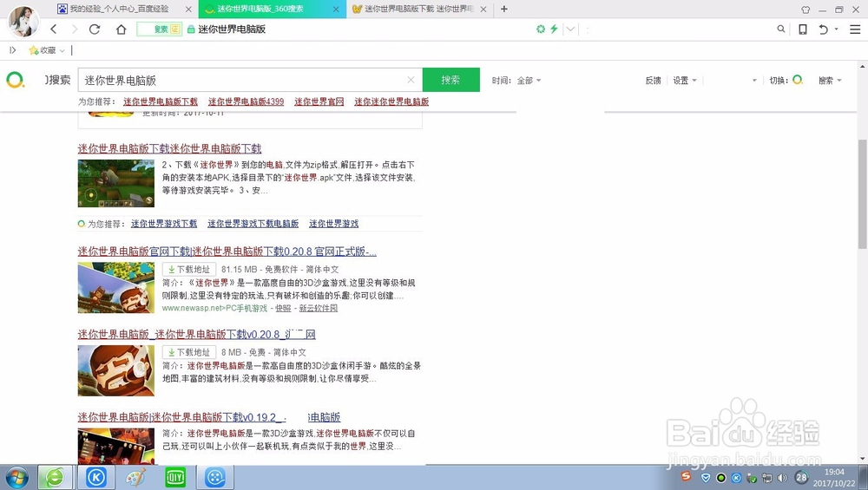Screen dimensions: 868x490
Task: Click suggestion 迷你世界电脑版下载 under search box
Action: tap(160, 101)
